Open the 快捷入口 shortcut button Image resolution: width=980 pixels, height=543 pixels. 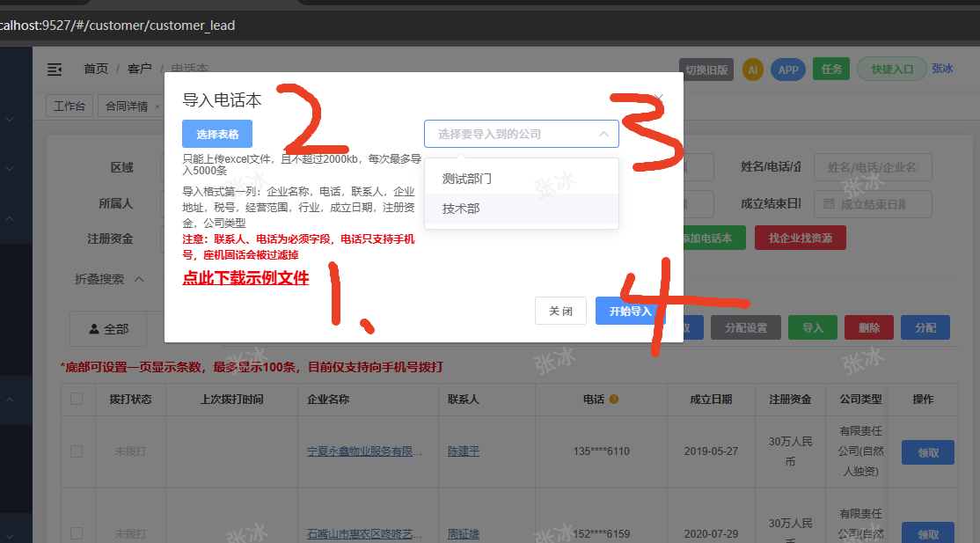pos(892,69)
